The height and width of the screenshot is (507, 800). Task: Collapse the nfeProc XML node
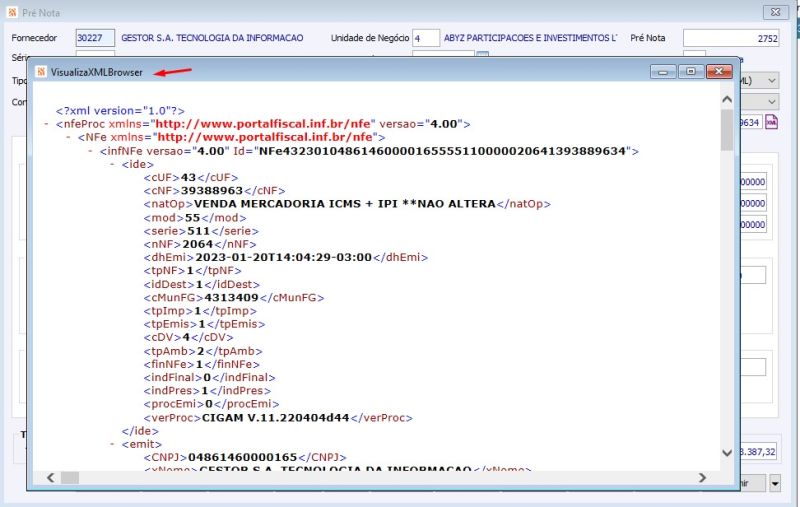[47, 124]
